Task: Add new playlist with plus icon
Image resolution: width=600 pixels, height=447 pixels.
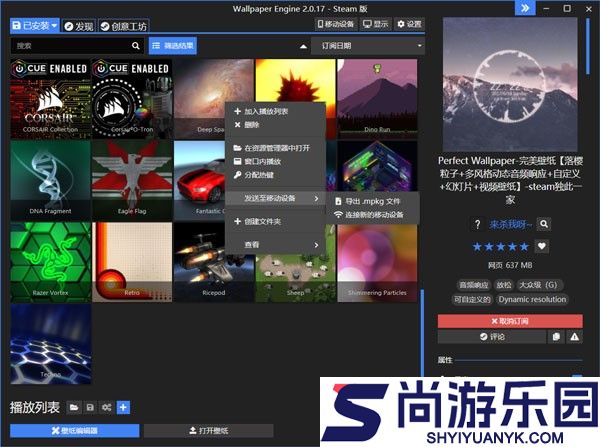Action: pyautogui.click(x=123, y=408)
